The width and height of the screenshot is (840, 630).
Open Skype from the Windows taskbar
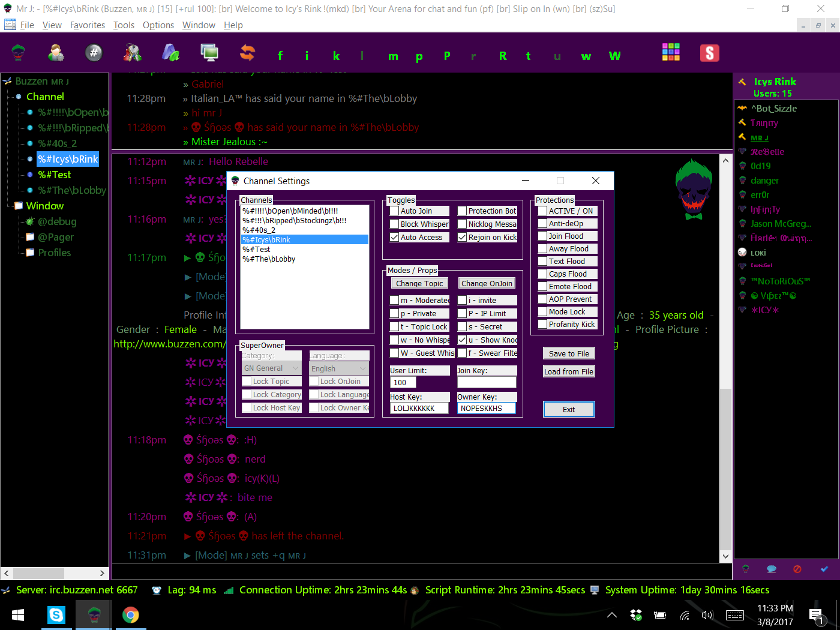(x=56, y=614)
